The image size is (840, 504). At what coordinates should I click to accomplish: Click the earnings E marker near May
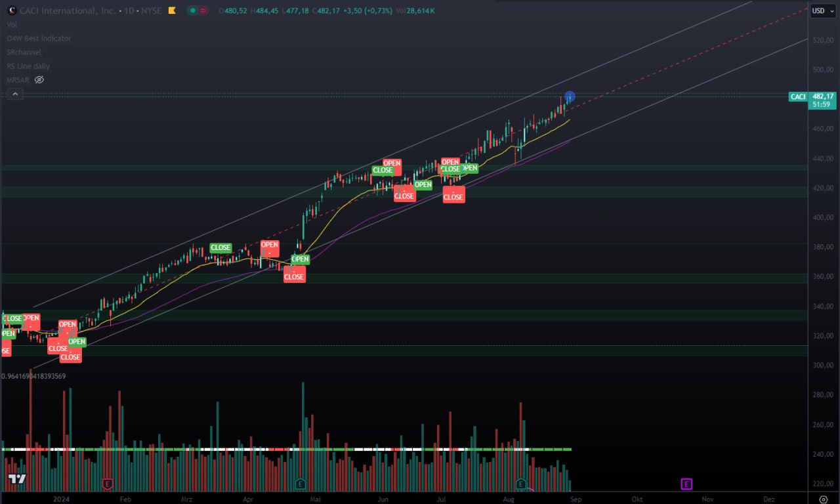(x=300, y=484)
